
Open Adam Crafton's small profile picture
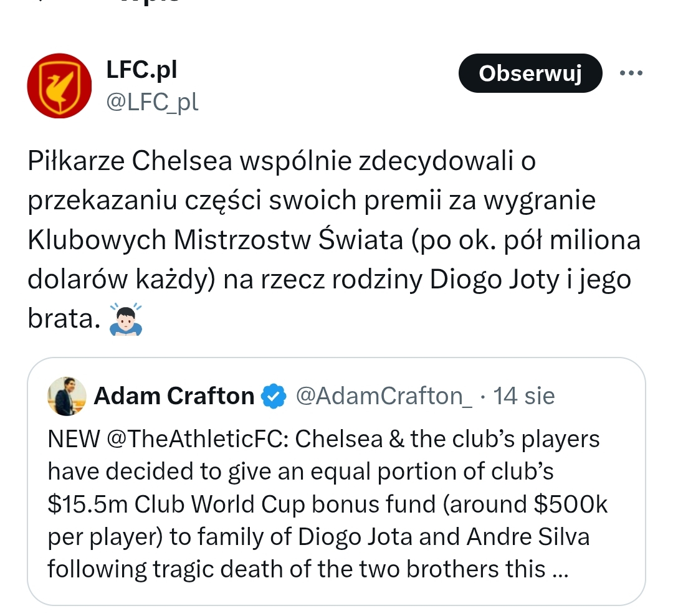[x=67, y=397]
